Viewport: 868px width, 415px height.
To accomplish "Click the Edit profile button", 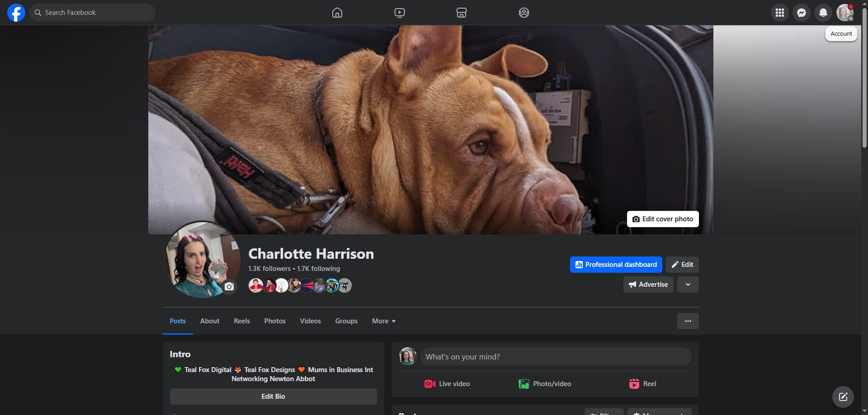I will (682, 265).
